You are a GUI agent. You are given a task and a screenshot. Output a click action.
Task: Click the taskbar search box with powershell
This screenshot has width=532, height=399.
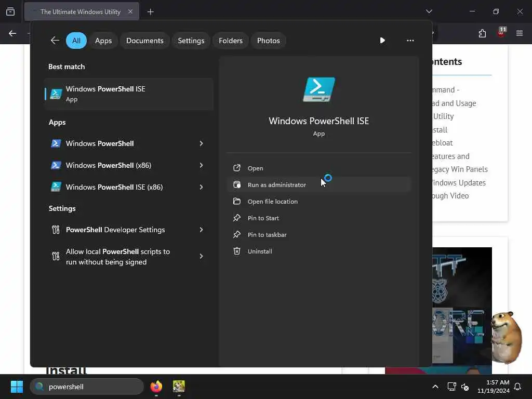87,387
